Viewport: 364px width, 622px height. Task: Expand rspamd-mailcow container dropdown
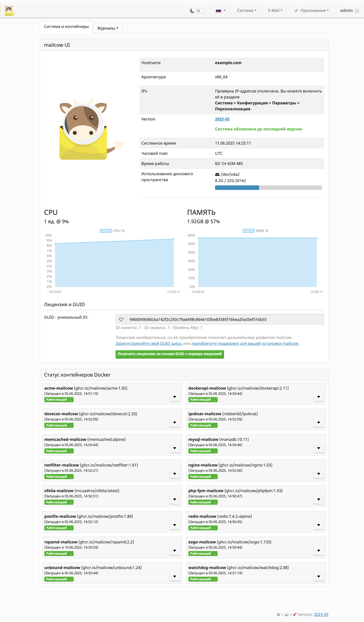pos(174,551)
